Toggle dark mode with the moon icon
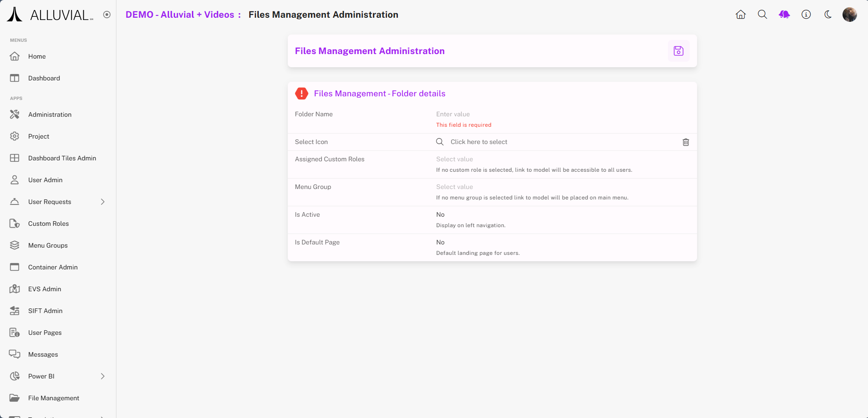The height and width of the screenshot is (418, 868). [828, 15]
